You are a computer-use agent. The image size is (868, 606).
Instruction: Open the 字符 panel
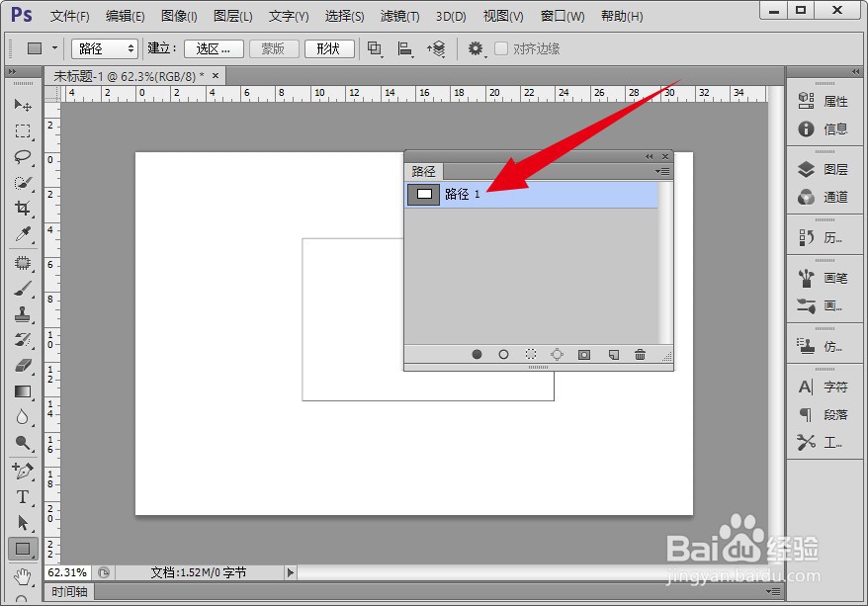coord(824,387)
